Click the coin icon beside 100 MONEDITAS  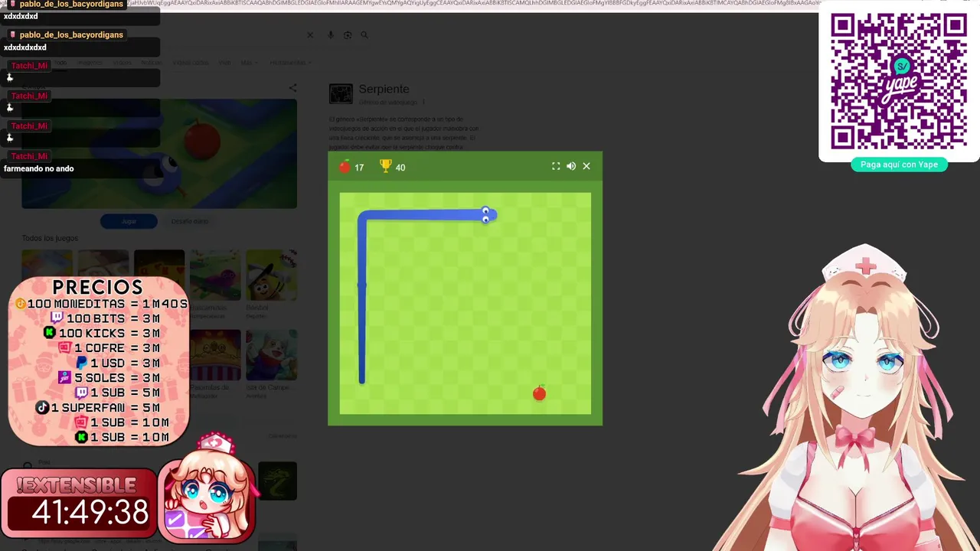click(21, 304)
